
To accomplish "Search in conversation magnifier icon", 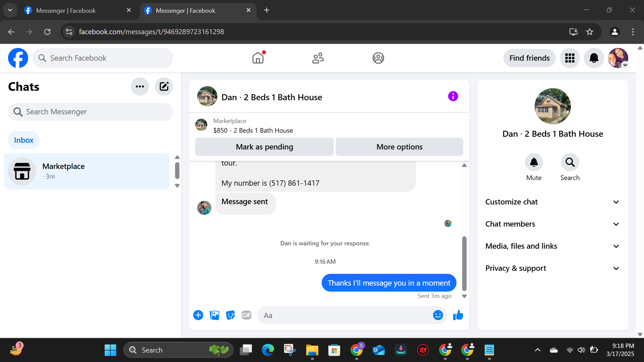I will pos(570,163).
